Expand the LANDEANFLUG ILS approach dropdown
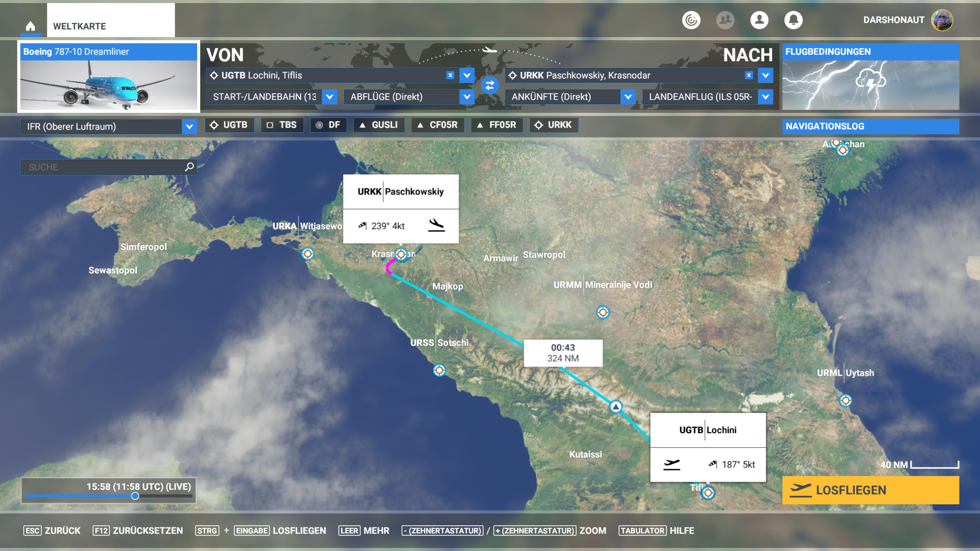This screenshot has width=980, height=551. 765,97
